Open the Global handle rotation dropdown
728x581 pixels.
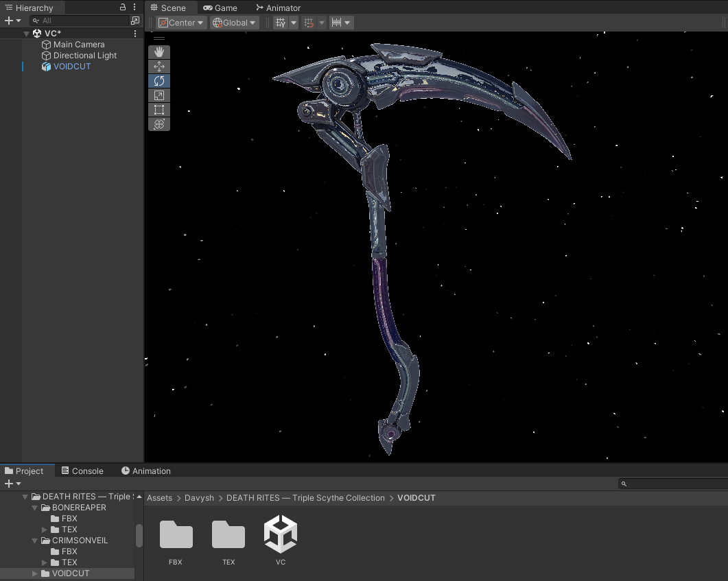click(235, 23)
